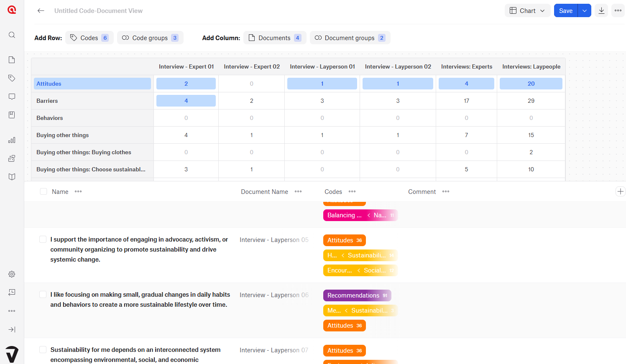Screen dimensions: 626x364
Task: Open the Memos icon in the sidebar
Action: tap(12, 115)
